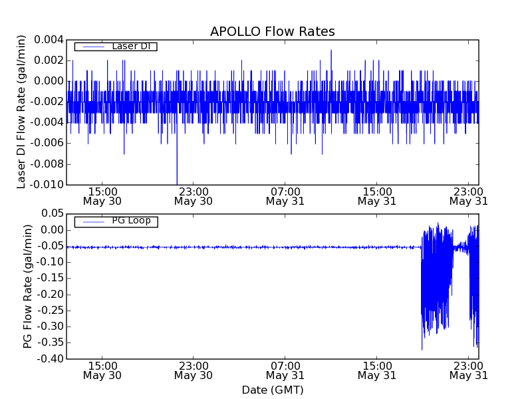The height and width of the screenshot is (399, 532).
Task: Click the '15:00 May 30' tick under bottom plot
Action: point(102,370)
